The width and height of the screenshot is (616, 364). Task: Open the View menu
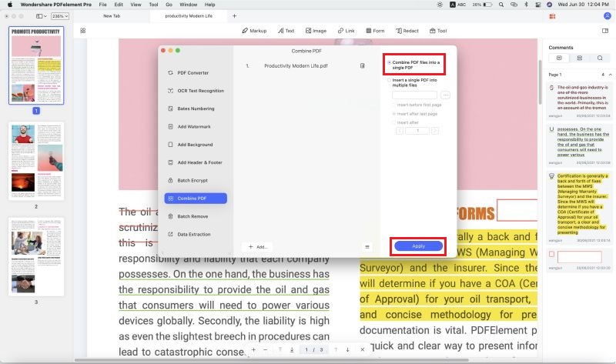tap(136, 5)
